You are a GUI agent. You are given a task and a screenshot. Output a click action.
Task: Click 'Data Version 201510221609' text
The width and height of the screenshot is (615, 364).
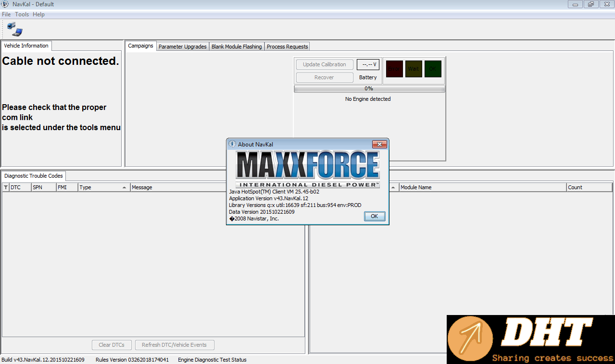click(262, 212)
